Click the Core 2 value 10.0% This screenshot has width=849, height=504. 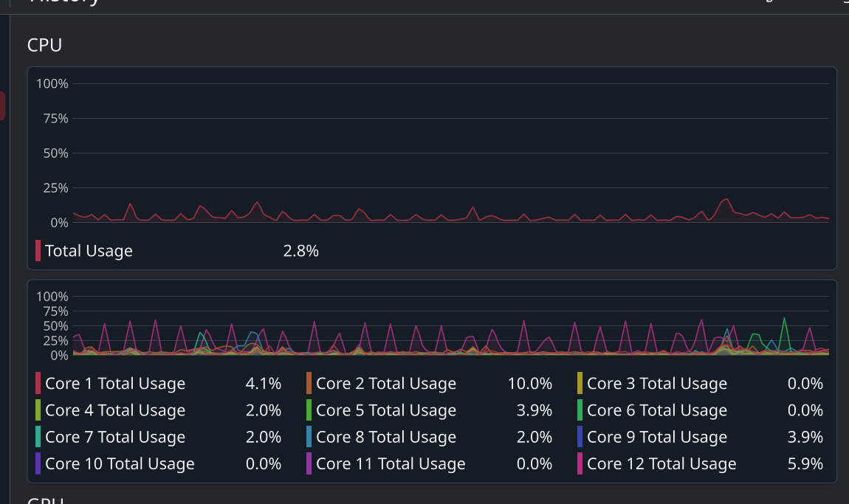pos(530,384)
